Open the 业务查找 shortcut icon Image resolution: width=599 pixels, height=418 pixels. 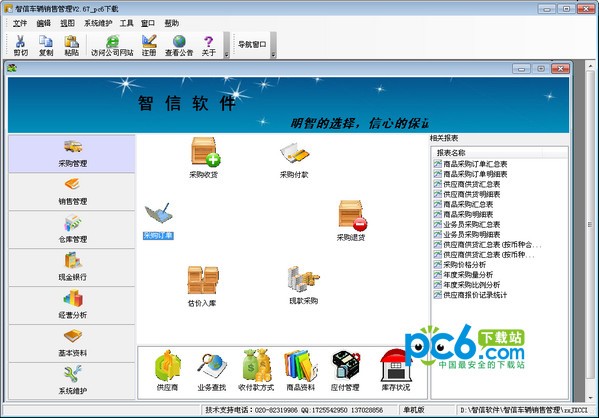pos(212,372)
